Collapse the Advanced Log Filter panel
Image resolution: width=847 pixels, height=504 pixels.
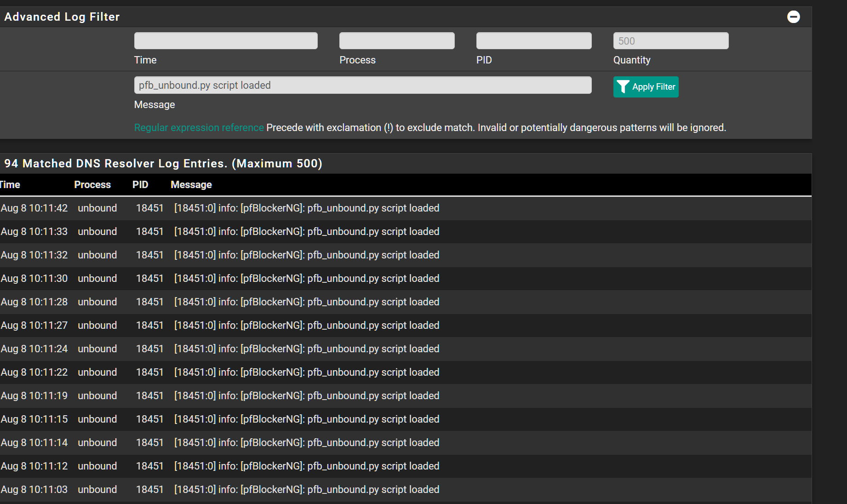[x=793, y=17]
